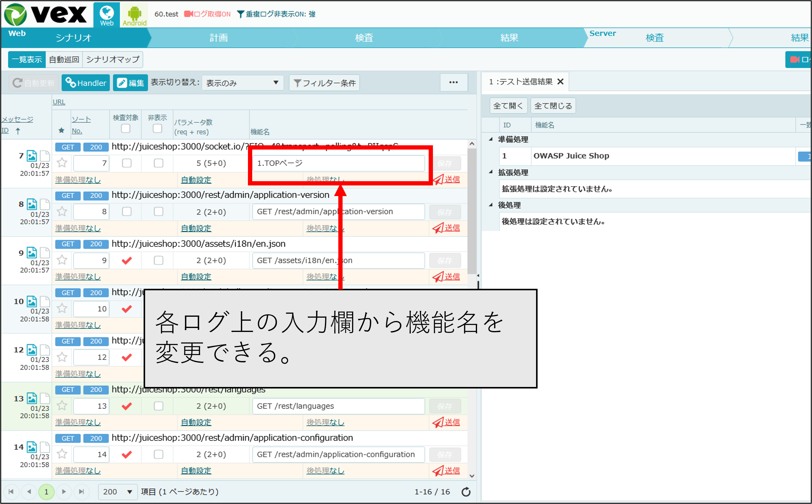Select the 一覧表示 tab

point(27,59)
